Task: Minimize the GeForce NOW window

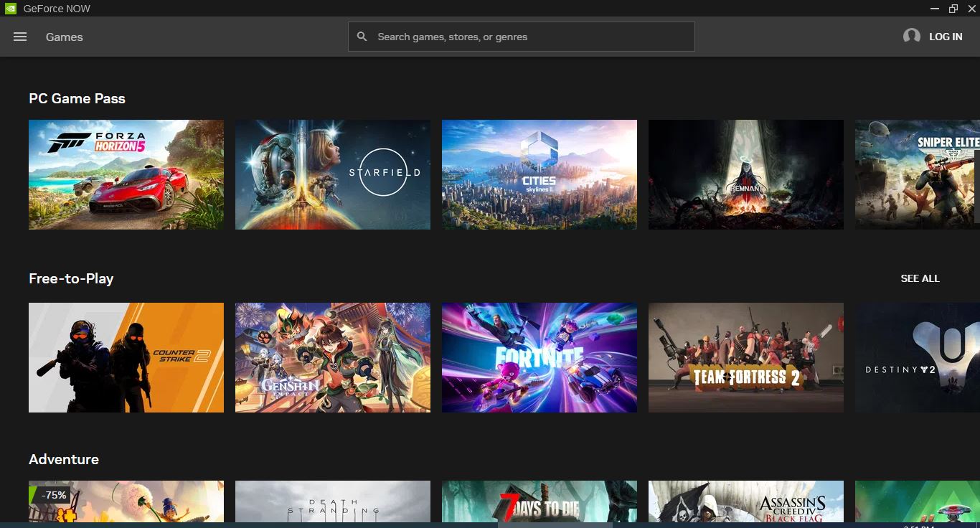Action: click(x=935, y=9)
